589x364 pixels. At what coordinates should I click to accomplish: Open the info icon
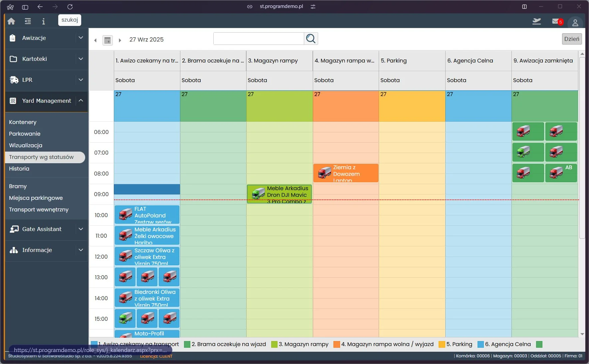pos(43,21)
